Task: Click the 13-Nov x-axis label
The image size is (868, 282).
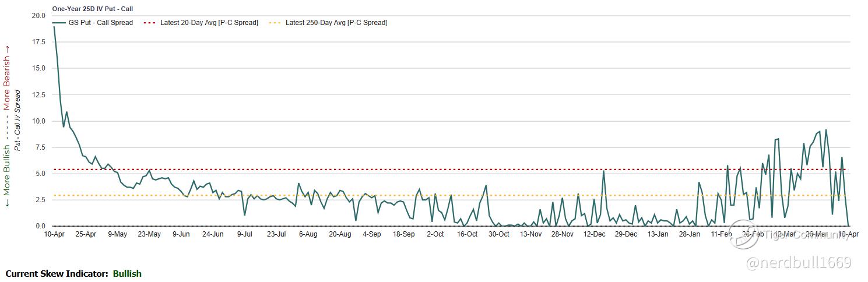Action: (x=530, y=234)
